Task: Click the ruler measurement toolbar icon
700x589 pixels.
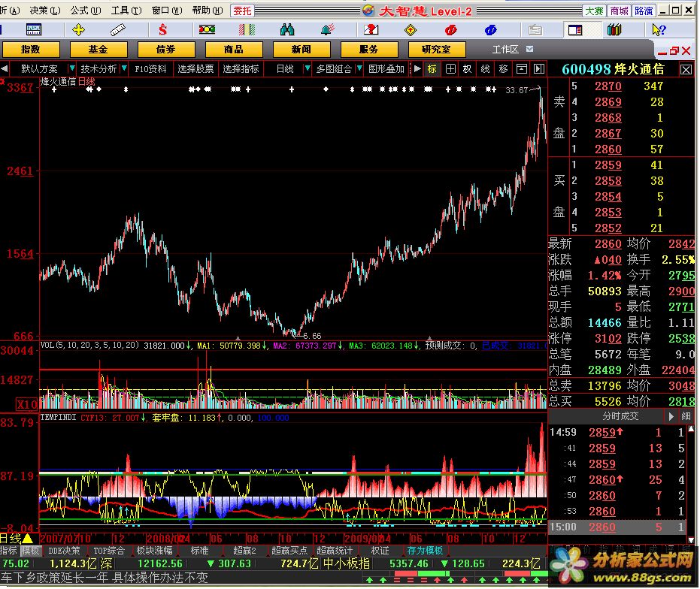Action: click(x=118, y=30)
